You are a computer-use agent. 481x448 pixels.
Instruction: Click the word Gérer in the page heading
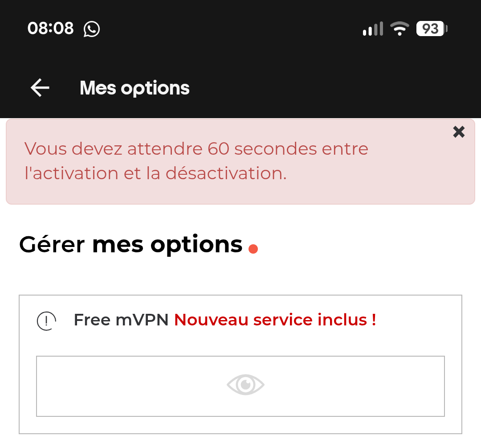pyautogui.click(x=52, y=244)
